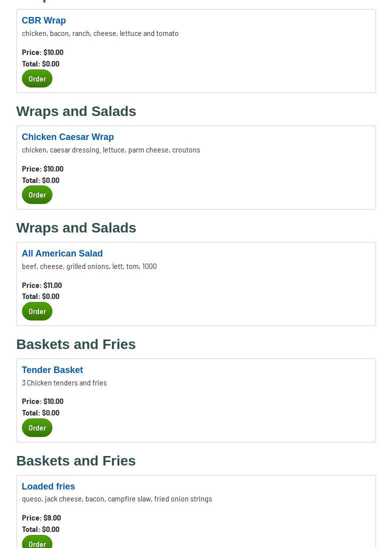Screen dimensions: 392x548
Task: Order the Chicken Caesar Wrap
Action: (37, 195)
